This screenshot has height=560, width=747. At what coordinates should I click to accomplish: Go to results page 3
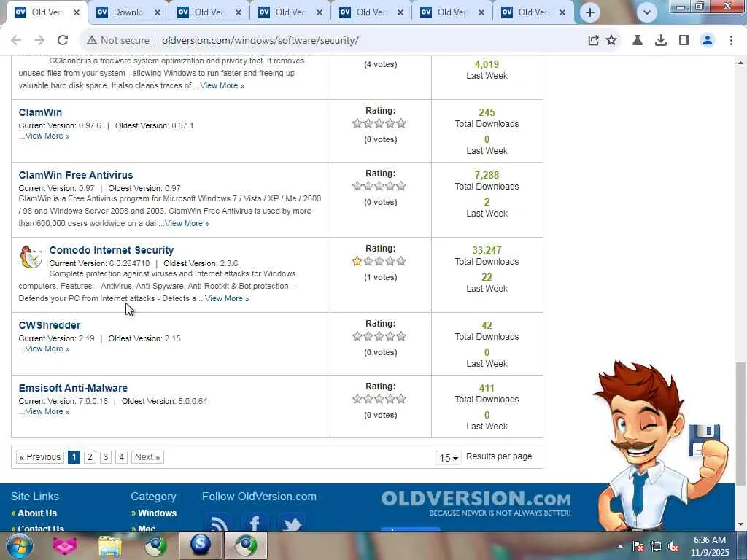pyautogui.click(x=105, y=457)
